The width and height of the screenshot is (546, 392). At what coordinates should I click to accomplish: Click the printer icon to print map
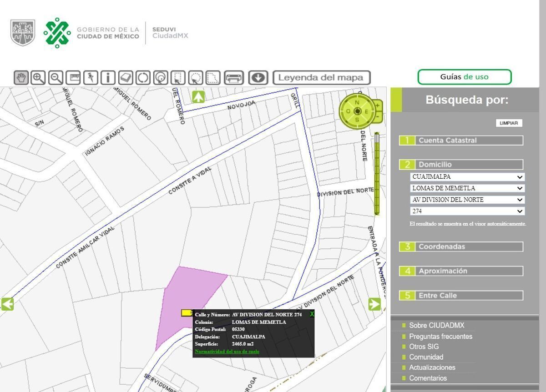234,78
